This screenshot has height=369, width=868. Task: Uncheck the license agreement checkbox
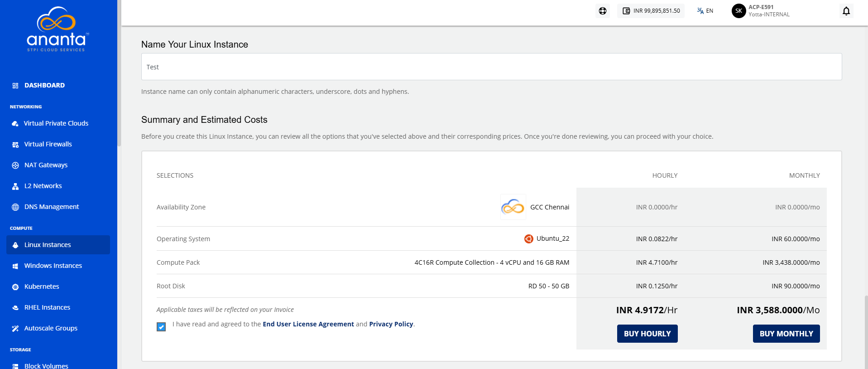tap(161, 327)
